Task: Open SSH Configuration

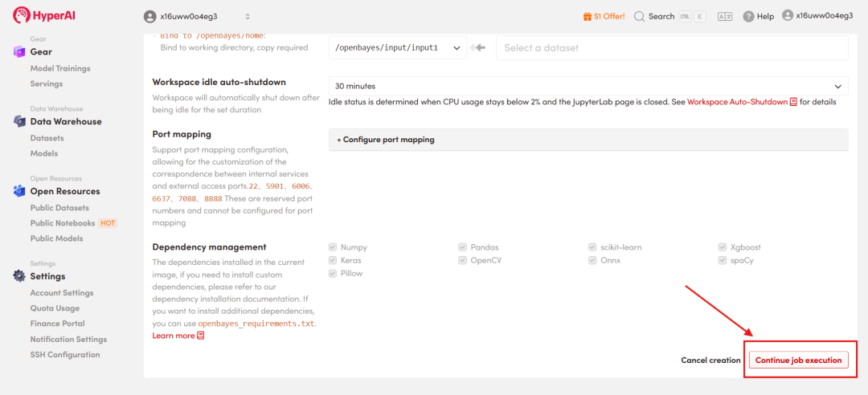Action: click(x=65, y=355)
